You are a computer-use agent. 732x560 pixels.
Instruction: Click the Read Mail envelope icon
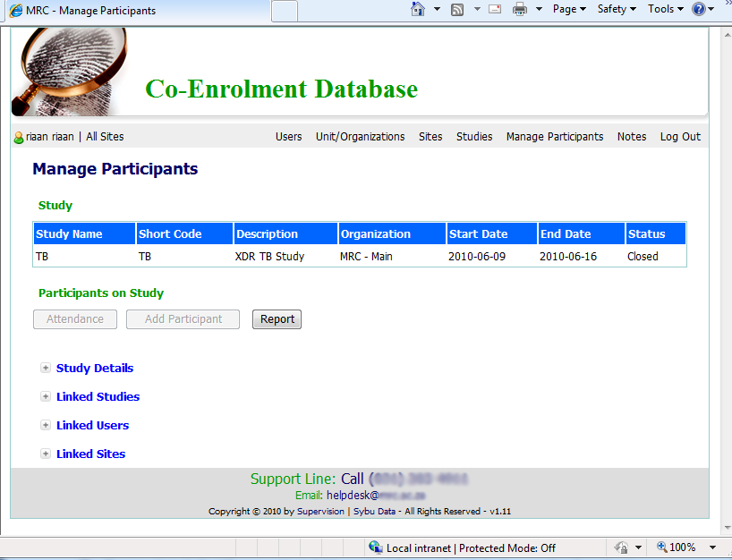coord(495,9)
